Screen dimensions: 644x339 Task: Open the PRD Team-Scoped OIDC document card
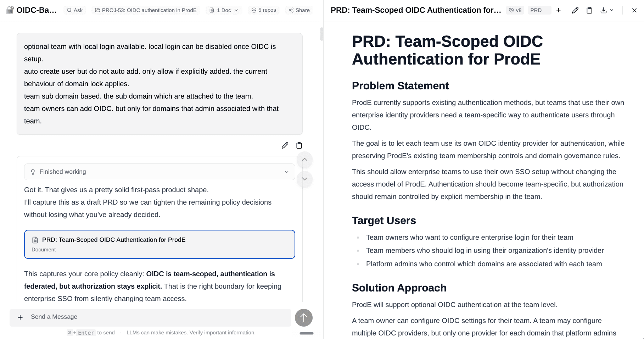coord(159,244)
